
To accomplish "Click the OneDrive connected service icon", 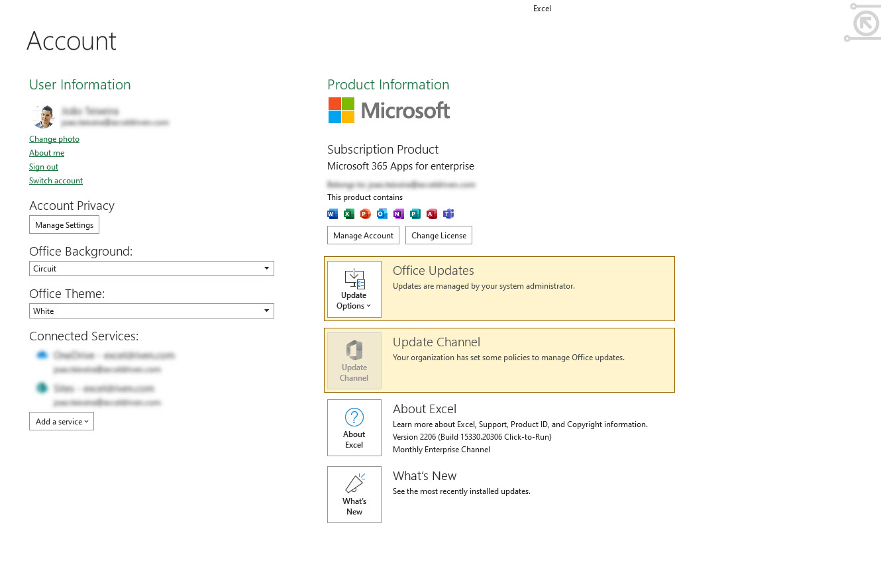I will pyautogui.click(x=42, y=355).
